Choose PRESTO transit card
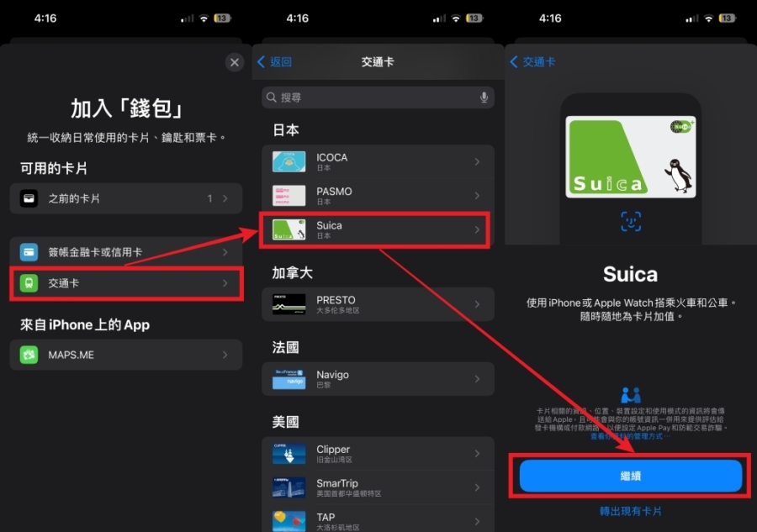 pos(378,304)
